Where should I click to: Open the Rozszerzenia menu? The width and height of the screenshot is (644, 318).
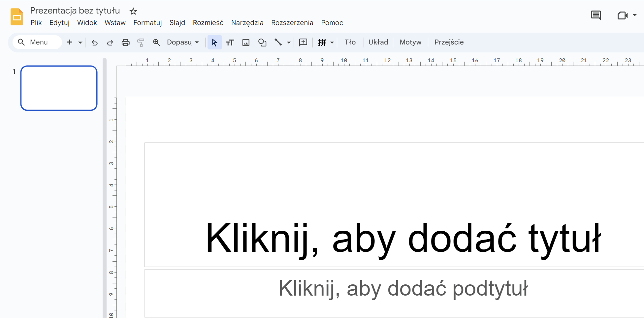[x=292, y=23]
